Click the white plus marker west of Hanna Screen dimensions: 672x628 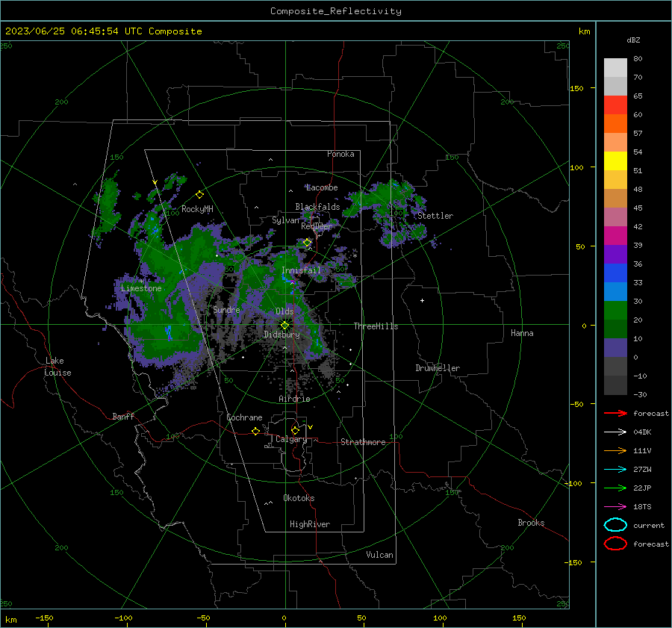(422, 300)
